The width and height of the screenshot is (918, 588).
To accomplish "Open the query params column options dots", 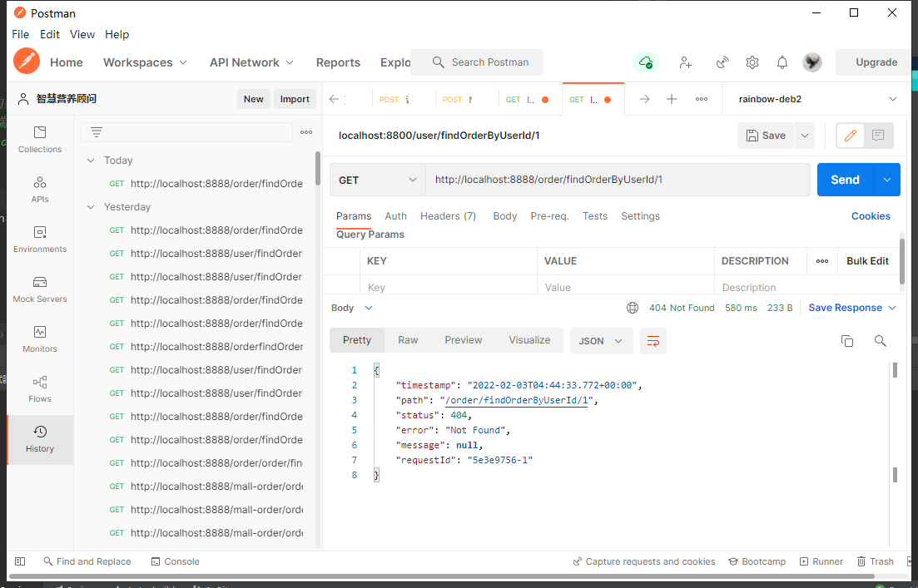I will coord(822,261).
